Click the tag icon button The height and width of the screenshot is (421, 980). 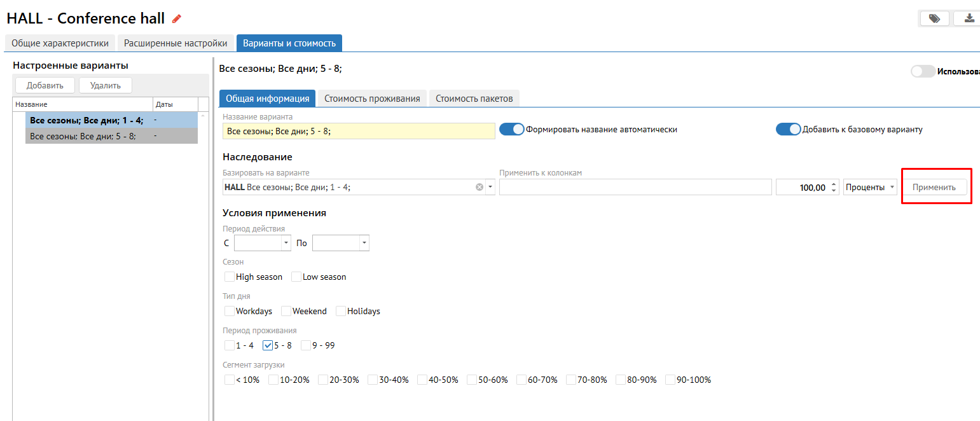coord(934,18)
